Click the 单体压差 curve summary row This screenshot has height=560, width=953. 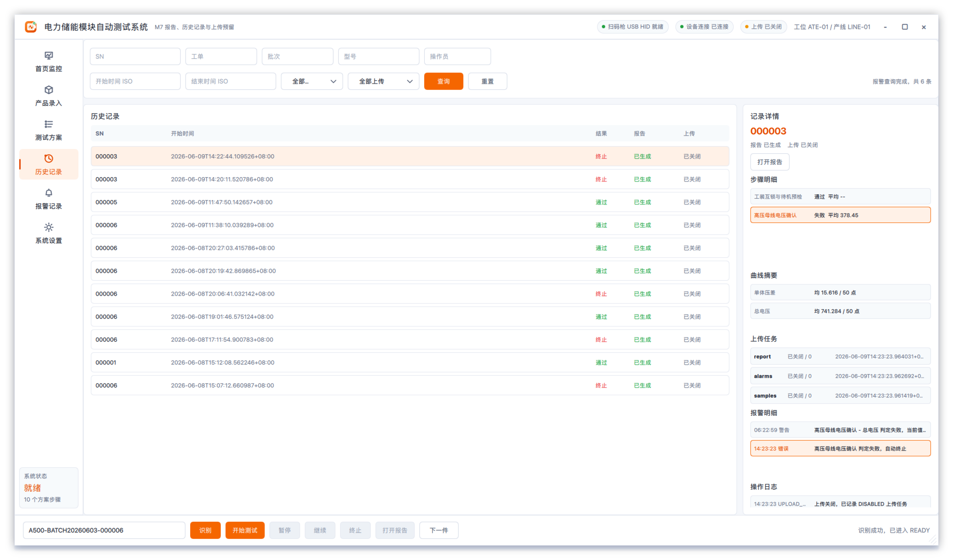coord(840,293)
